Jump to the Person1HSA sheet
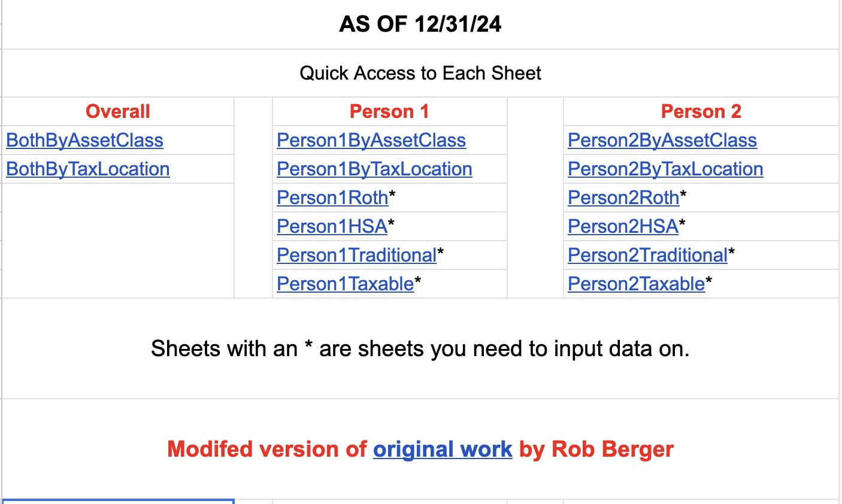 pos(332,227)
